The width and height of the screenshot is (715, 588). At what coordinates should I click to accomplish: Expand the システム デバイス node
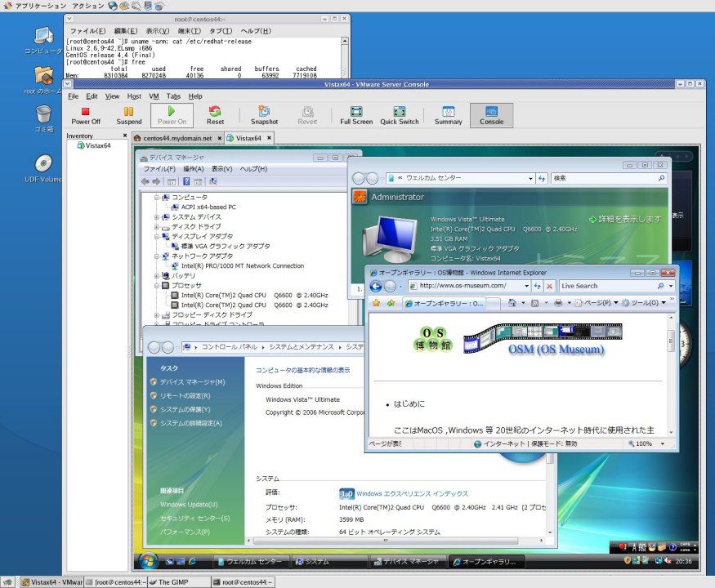pyautogui.click(x=156, y=217)
